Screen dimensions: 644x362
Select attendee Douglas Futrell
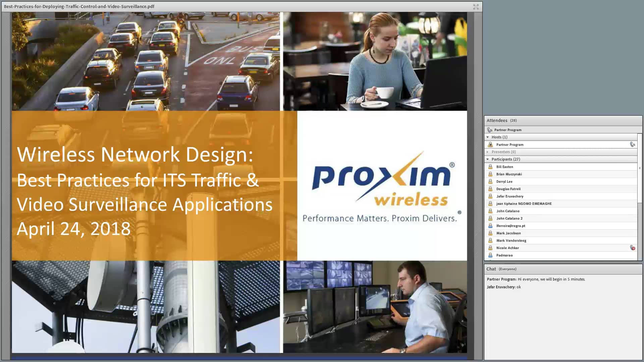coord(561,189)
